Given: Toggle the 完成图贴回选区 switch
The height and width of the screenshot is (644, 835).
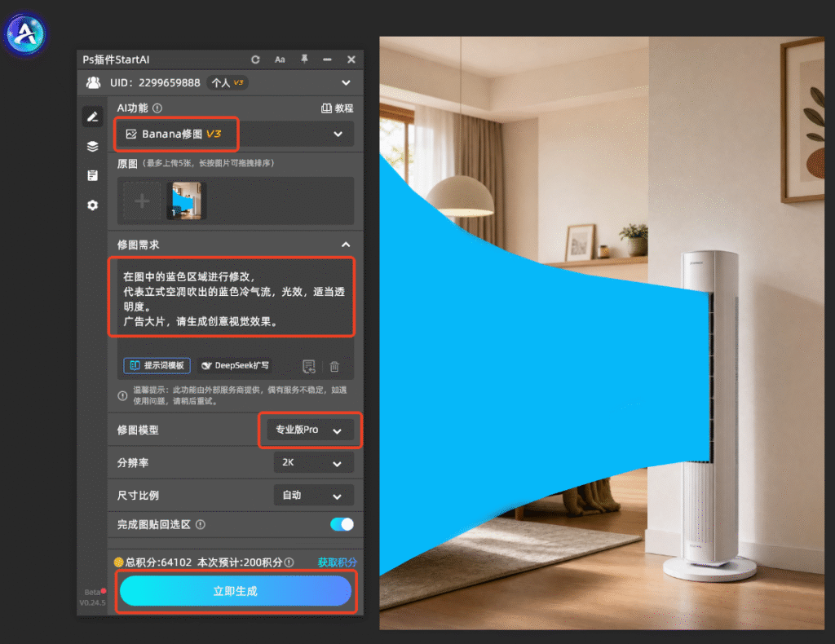Looking at the screenshot, I should 342,525.
